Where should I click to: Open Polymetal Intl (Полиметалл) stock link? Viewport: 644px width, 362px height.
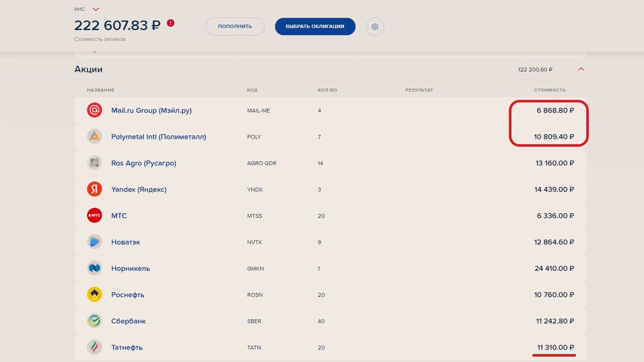tap(158, 137)
